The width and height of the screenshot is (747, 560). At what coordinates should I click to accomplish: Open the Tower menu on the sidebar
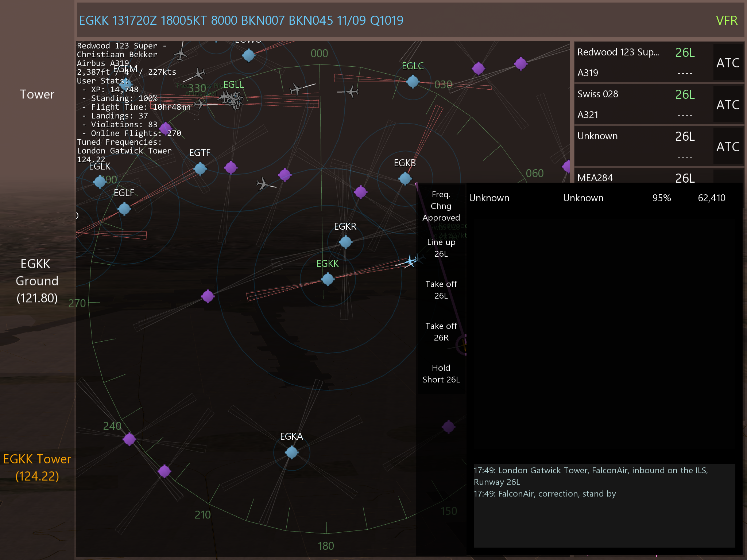37,94
